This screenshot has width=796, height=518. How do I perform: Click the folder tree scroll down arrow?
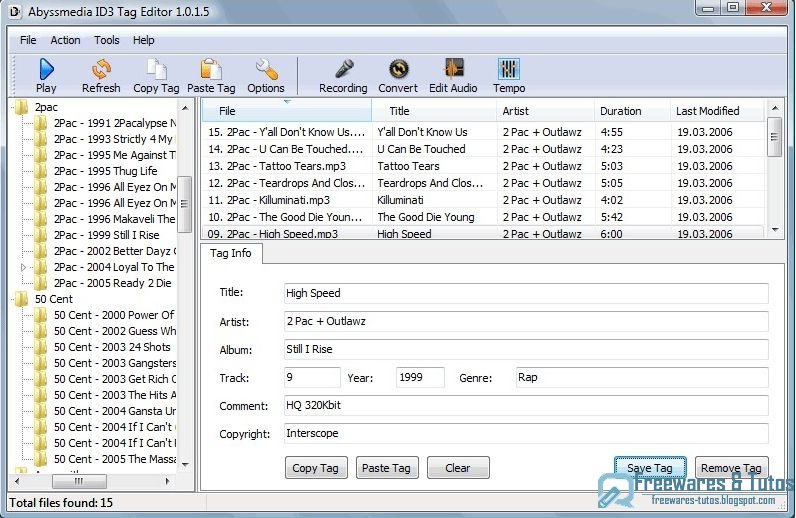[x=185, y=464]
